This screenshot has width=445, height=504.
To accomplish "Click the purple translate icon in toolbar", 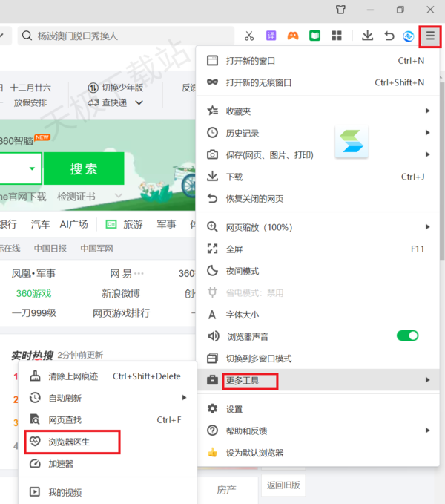I will tap(271, 36).
